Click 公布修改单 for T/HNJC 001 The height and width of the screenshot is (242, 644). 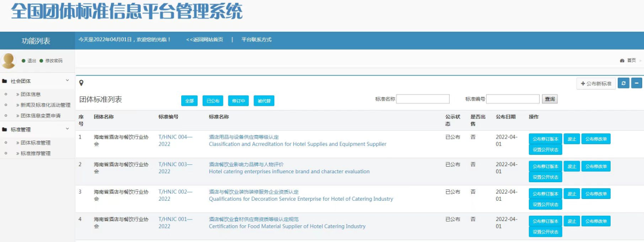(596, 221)
